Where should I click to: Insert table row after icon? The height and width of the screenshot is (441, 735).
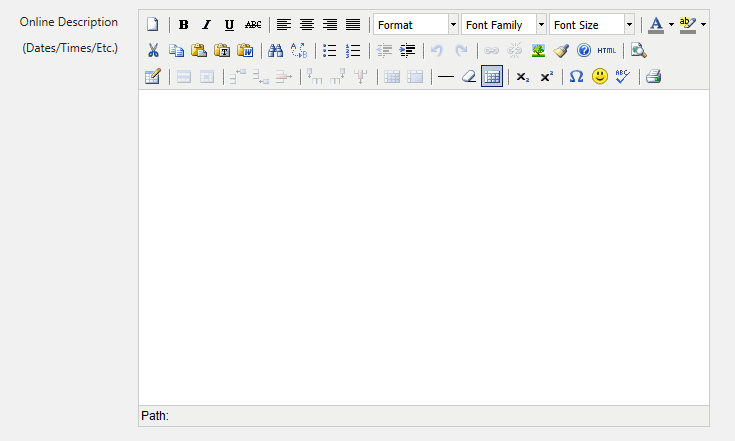point(261,76)
